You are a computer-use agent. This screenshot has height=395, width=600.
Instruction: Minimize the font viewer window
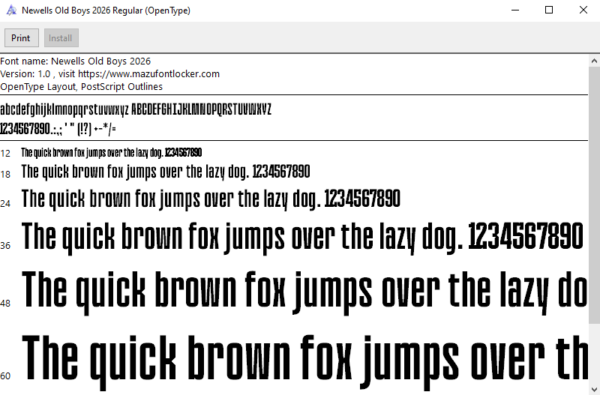click(x=515, y=10)
